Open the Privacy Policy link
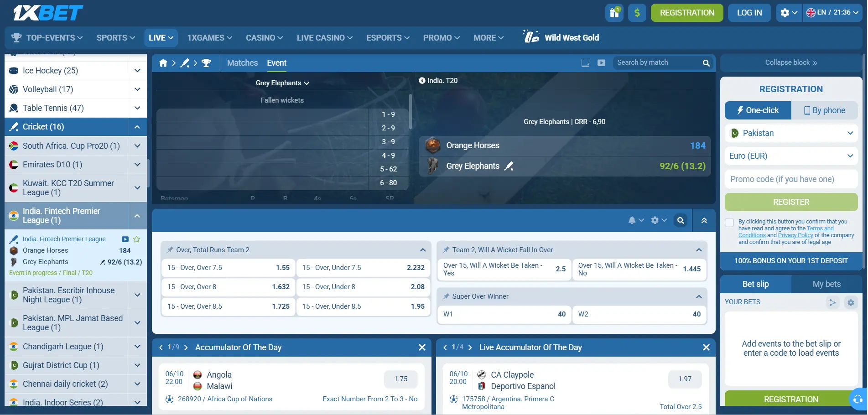 coord(795,235)
